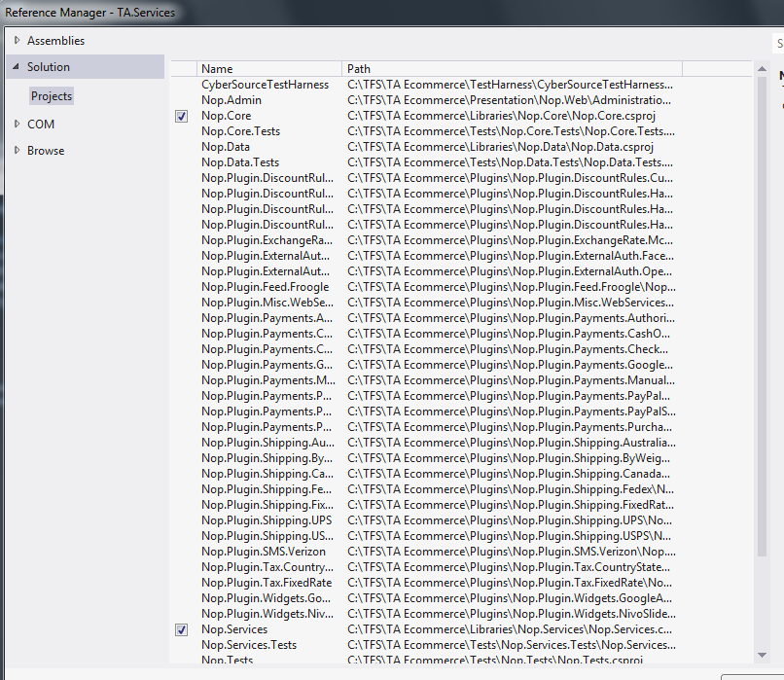Select the Nop.Admin project

tap(231, 100)
